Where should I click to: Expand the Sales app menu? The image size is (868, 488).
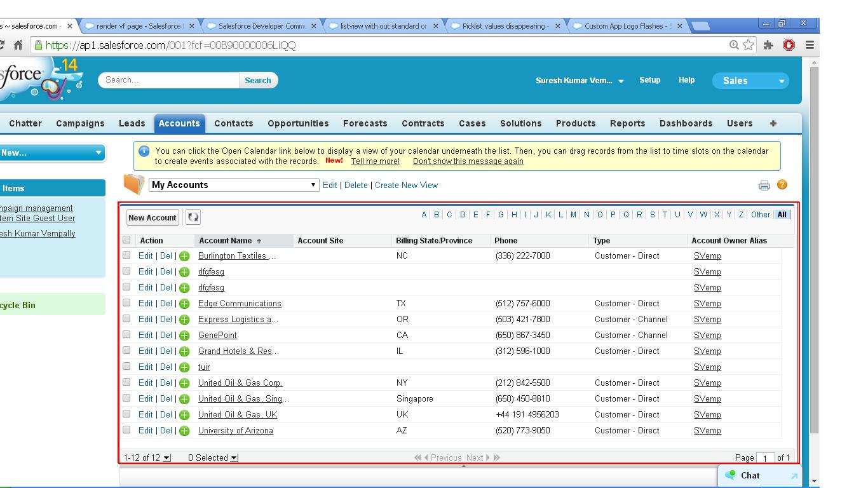point(750,81)
